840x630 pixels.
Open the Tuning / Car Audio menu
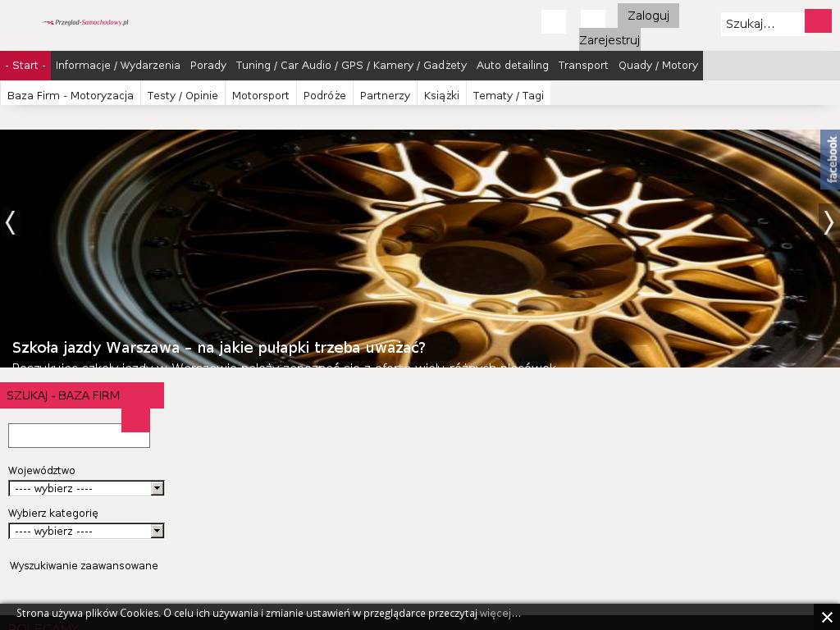click(350, 66)
